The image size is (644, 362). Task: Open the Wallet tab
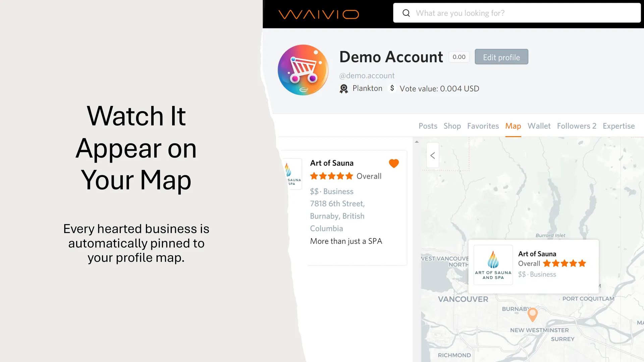(x=539, y=126)
